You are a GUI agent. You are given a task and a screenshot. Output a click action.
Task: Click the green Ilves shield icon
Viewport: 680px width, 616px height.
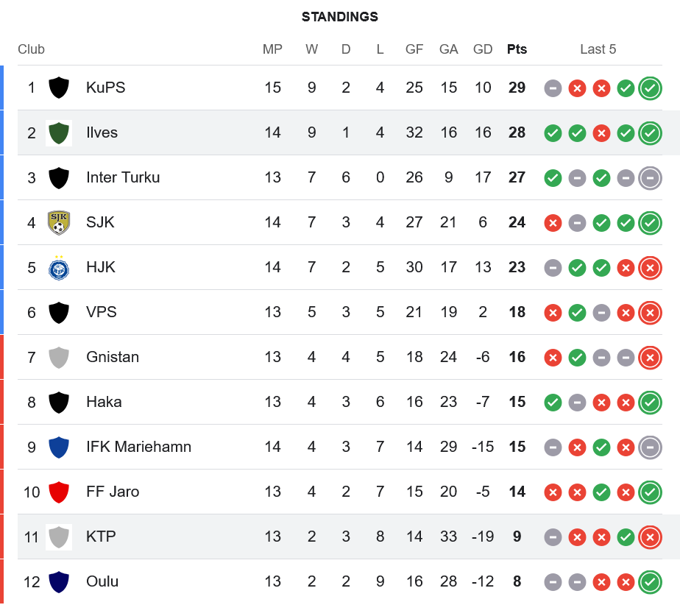pyautogui.click(x=59, y=132)
